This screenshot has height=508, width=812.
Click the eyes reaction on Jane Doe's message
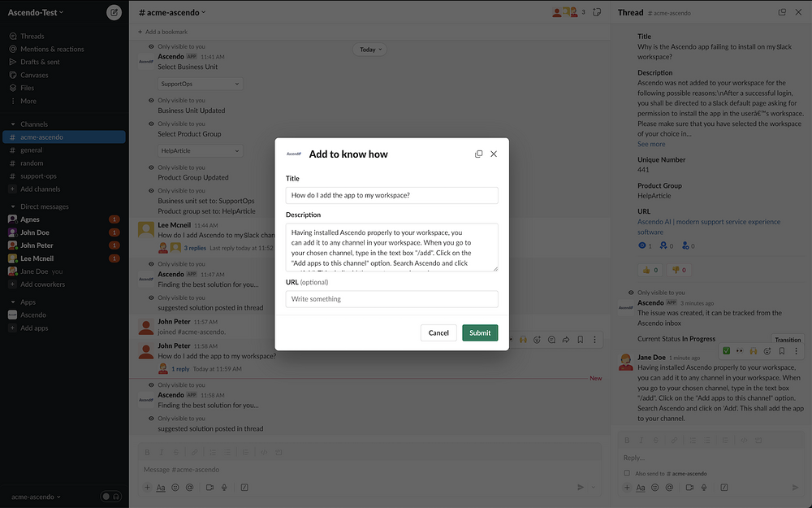tap(740, 351)
